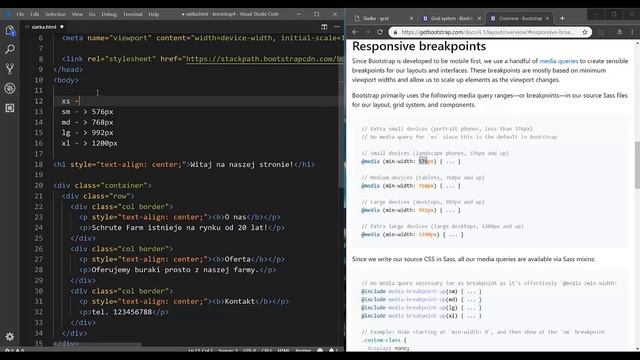
Task: Click the media-breakpoint-up(sm) include line
Action: coord(421,291)
